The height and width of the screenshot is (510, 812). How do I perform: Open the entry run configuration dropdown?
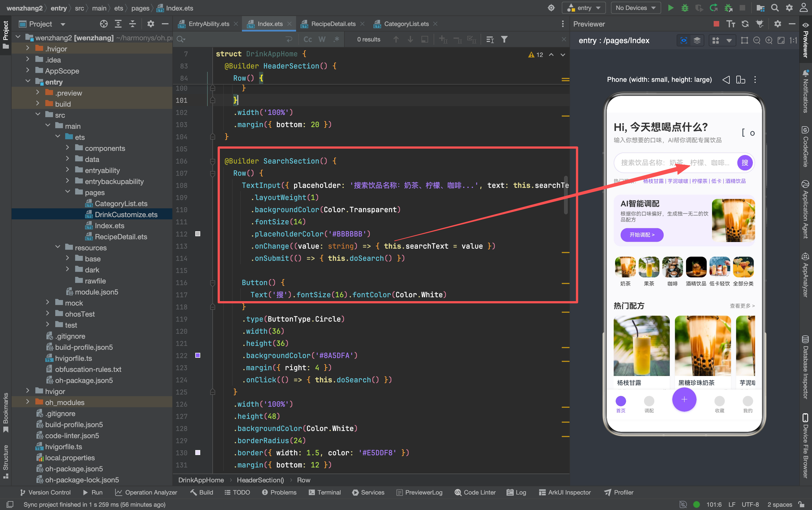coord(584,8)
